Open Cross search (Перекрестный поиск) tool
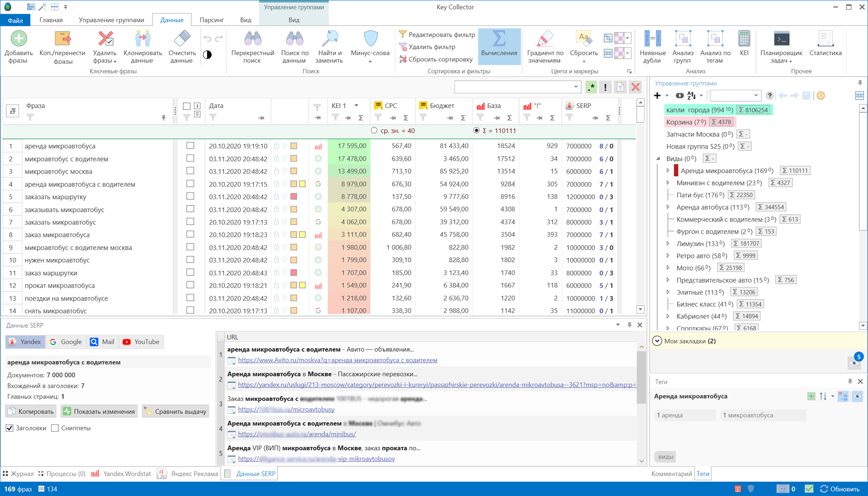 click(252, 40)
